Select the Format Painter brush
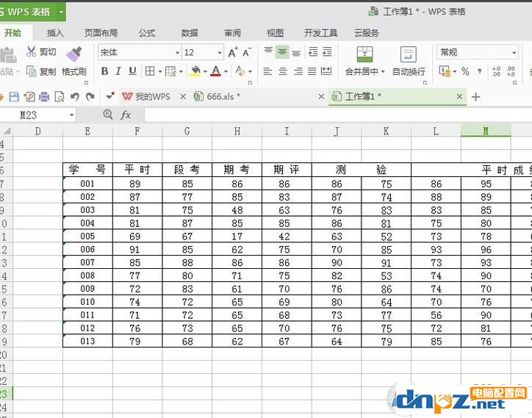Screen dimensions: 532x418 pos(74,54)
